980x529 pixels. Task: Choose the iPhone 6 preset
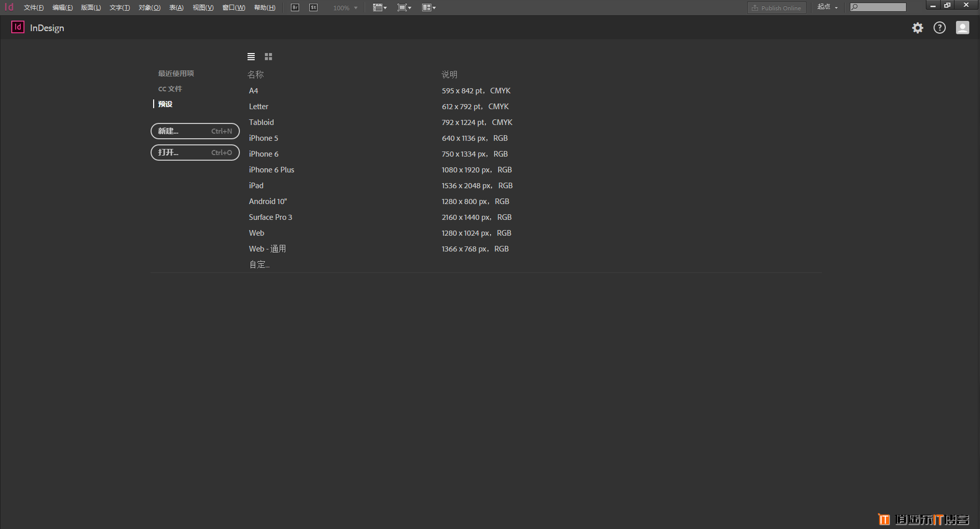coord(263,154)
